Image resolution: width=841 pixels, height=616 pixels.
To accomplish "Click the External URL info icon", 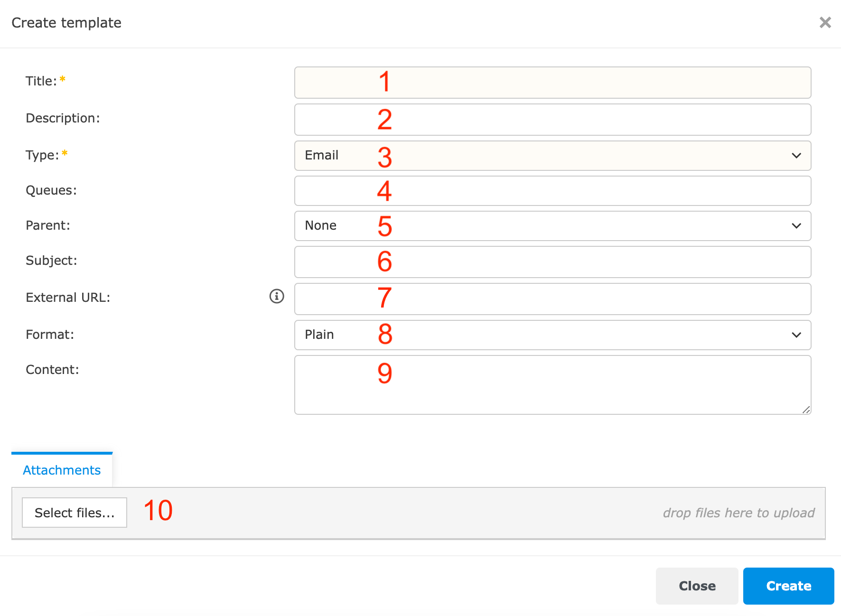I will click(277, 297).
